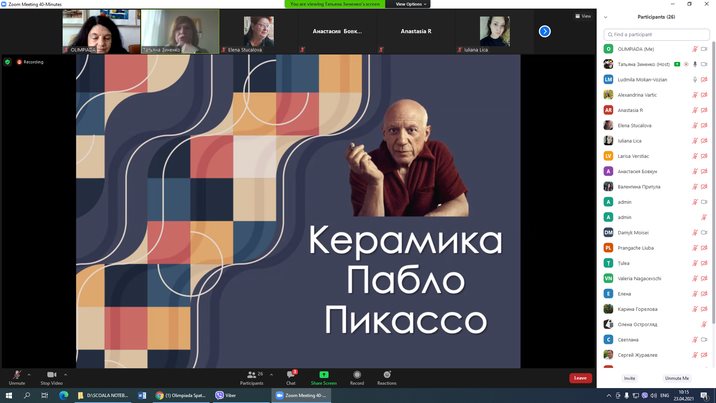Click the Invite button in participants panel
716x403 pixels.
(x=629, y=378)
